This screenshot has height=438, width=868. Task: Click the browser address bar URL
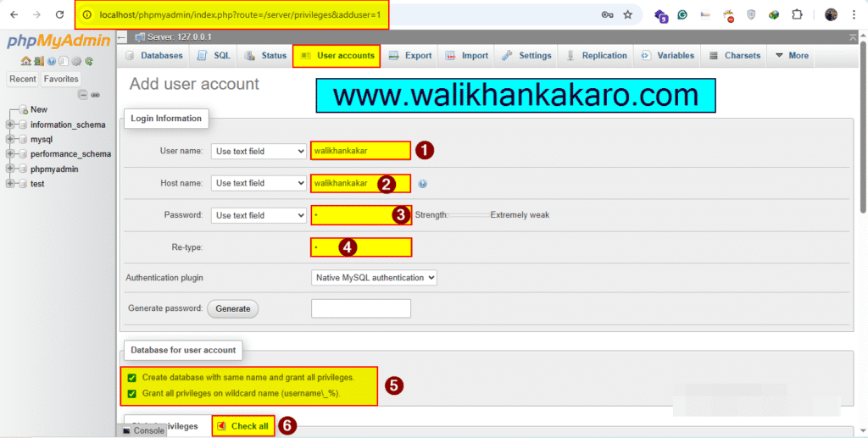[240, 15]
